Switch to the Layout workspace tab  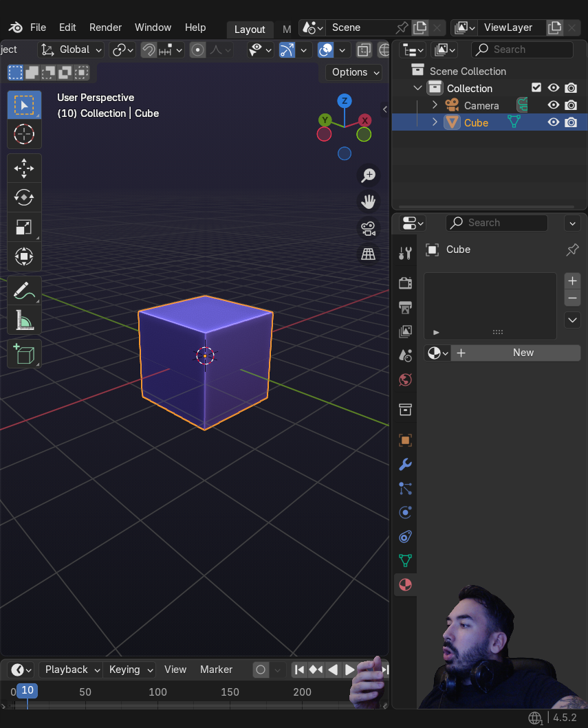point(250,29)
